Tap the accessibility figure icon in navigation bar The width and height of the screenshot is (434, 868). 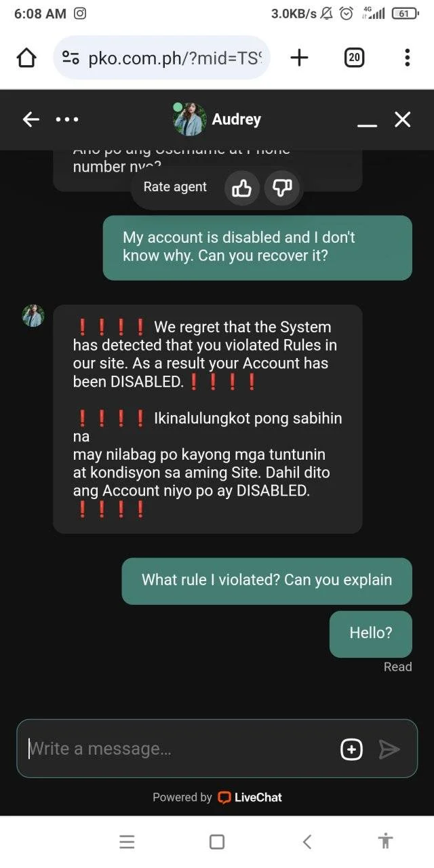coord(385,842)
